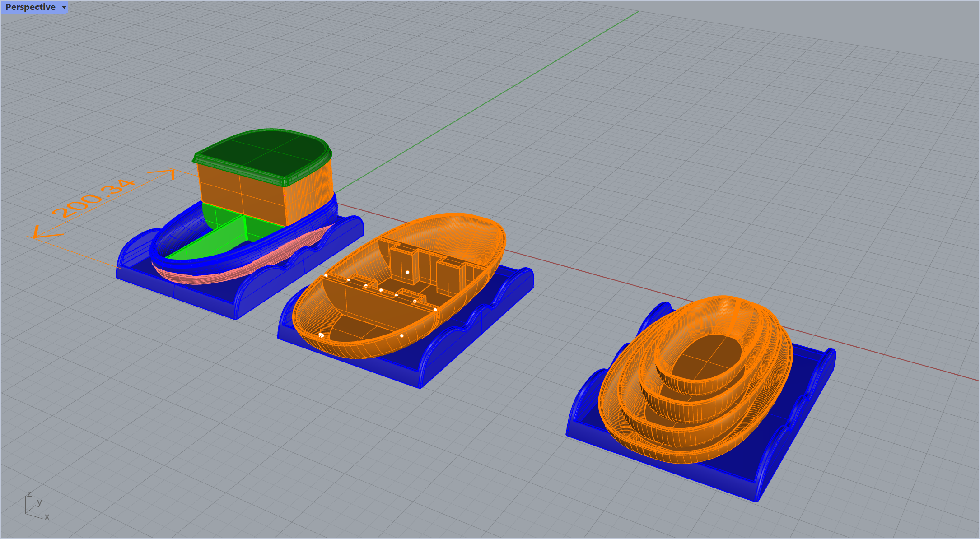Select the 200.34 dimension annotation text

(93, 199)
